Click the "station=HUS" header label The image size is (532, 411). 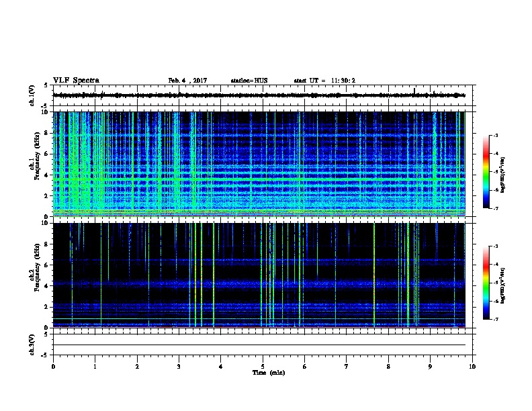pos(249,81)
